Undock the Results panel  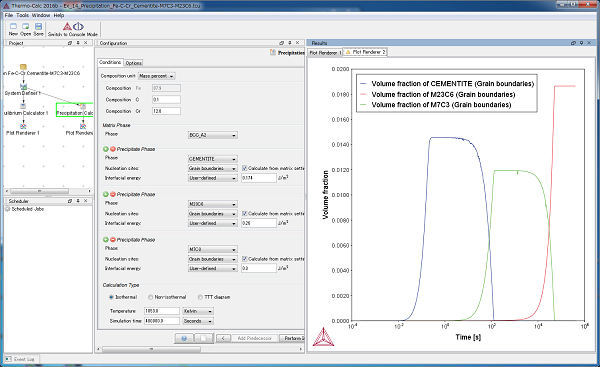[573, 43]
